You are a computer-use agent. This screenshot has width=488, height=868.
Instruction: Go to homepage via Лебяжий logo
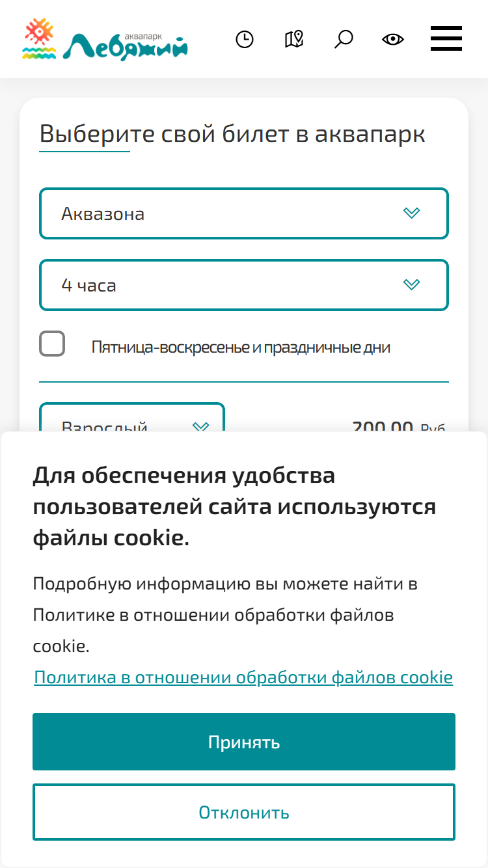coord(105,40)
